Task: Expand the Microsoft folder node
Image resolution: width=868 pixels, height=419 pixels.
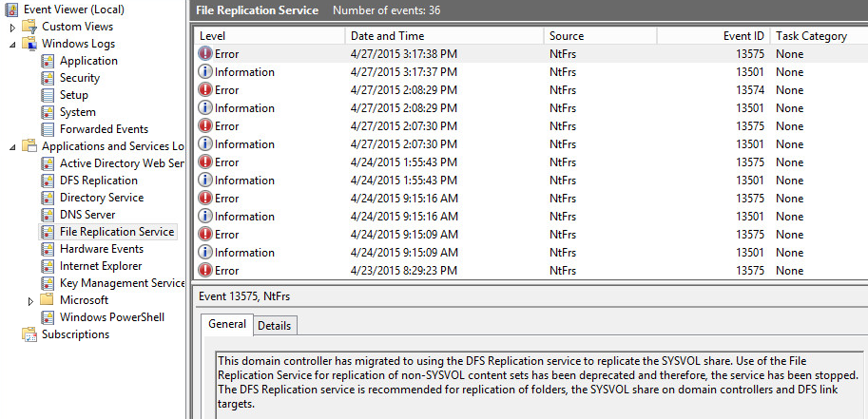Action: pyautogui.click(x=30, y=300)
